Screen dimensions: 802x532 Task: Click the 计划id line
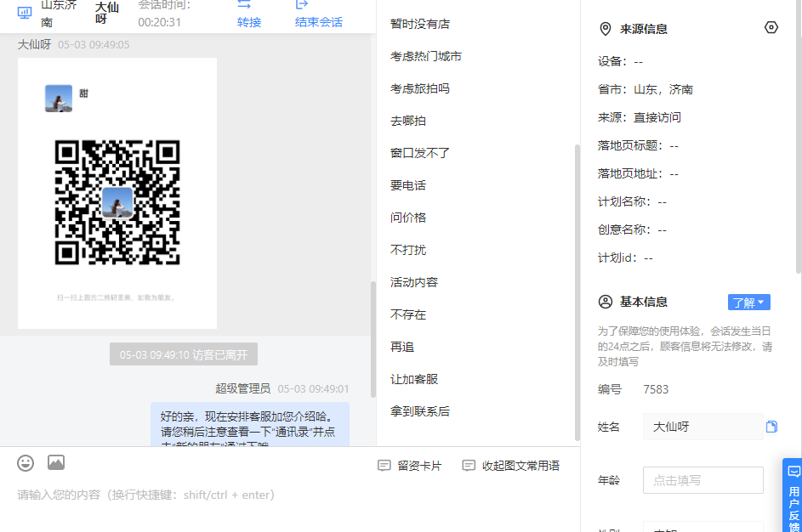626,258
